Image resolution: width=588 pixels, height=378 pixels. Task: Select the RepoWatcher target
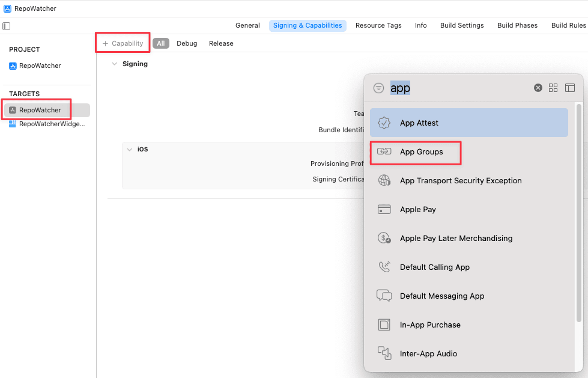coord(47,110)
